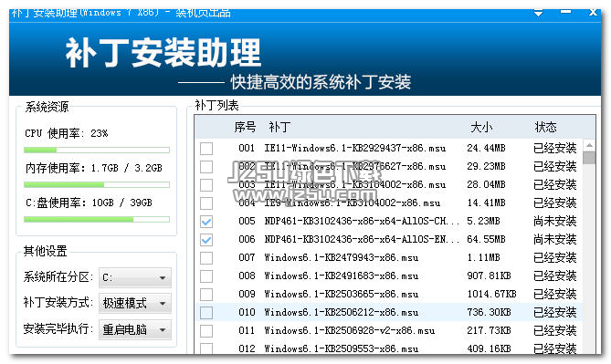Image resolution: width=611 pixels, height=364 pixels.
Task: Open the 补丁安装方式 dropdown showing 极速模式
Action: pyautogui.click(x=135, y=303)
